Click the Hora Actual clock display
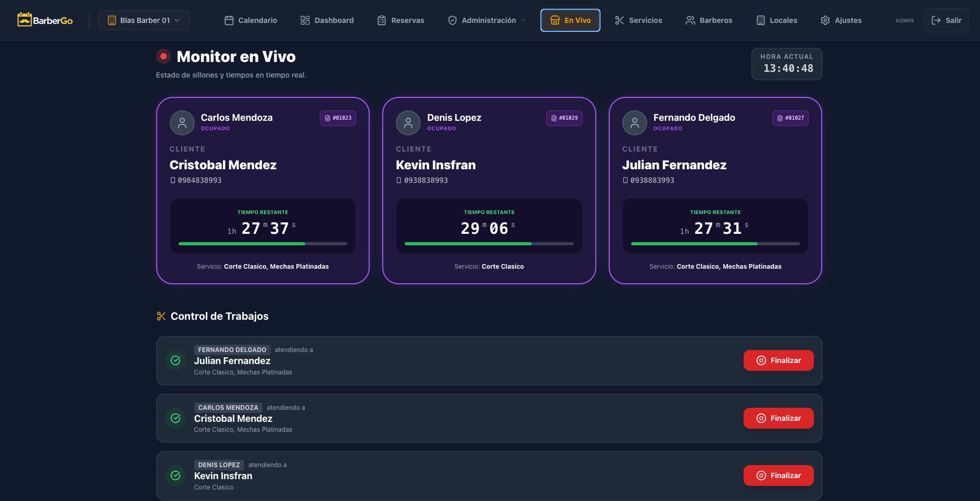Screen dimensions: 980x501 point(787,64)
